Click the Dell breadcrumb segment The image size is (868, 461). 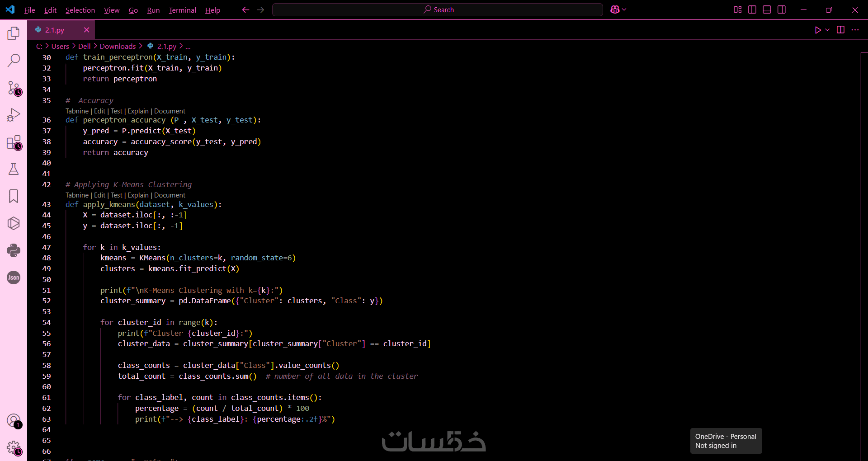(x=84, y=46)
